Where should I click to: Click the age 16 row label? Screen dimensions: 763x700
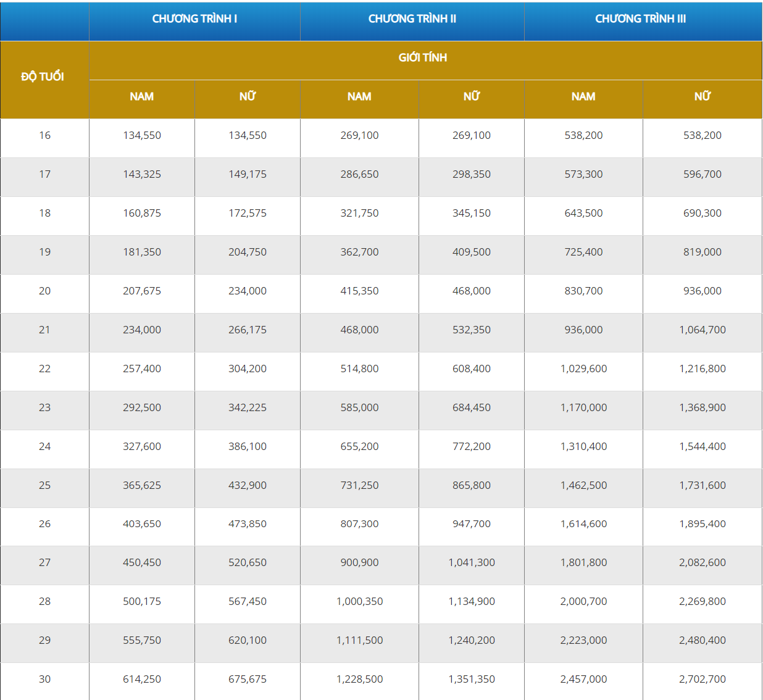pos(44,135)
